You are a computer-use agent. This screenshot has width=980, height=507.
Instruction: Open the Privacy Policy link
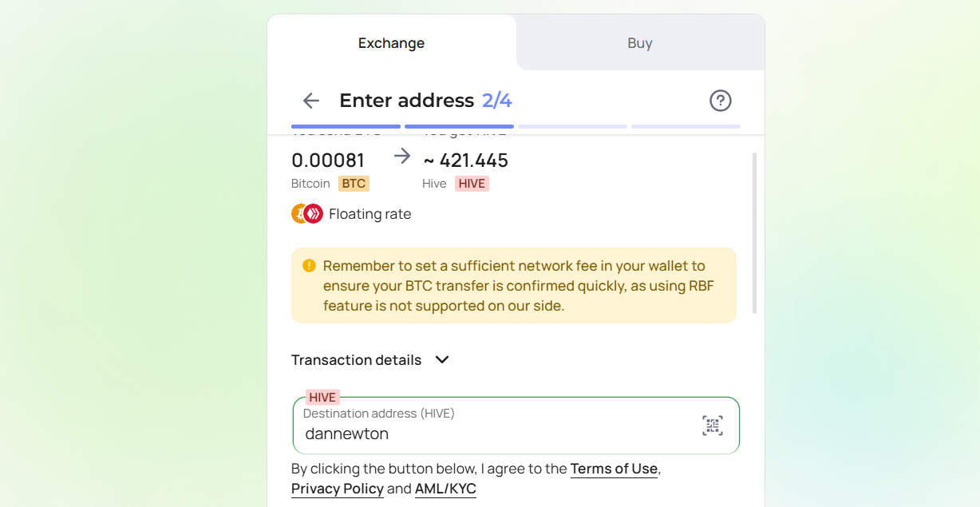(x=338, y=489)
